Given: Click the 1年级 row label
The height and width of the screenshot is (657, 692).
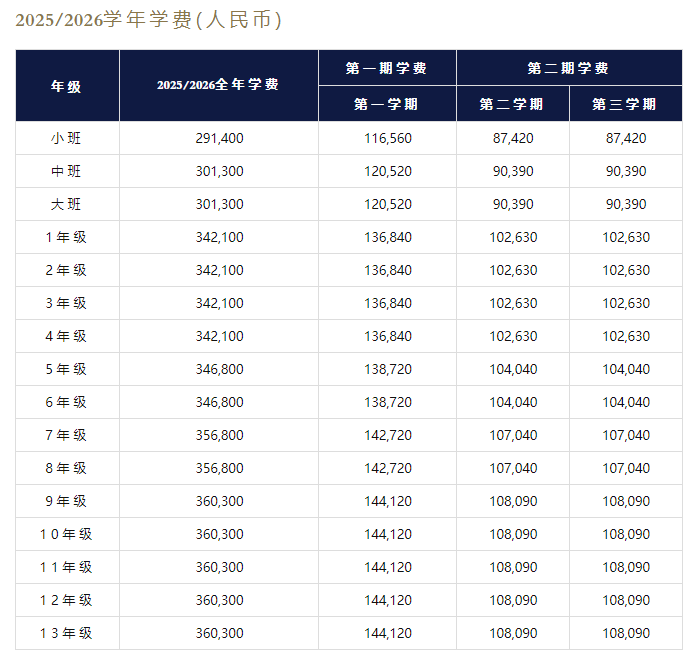Looking at the screenshot, I should pyautogui.click(x=66, y=237).
